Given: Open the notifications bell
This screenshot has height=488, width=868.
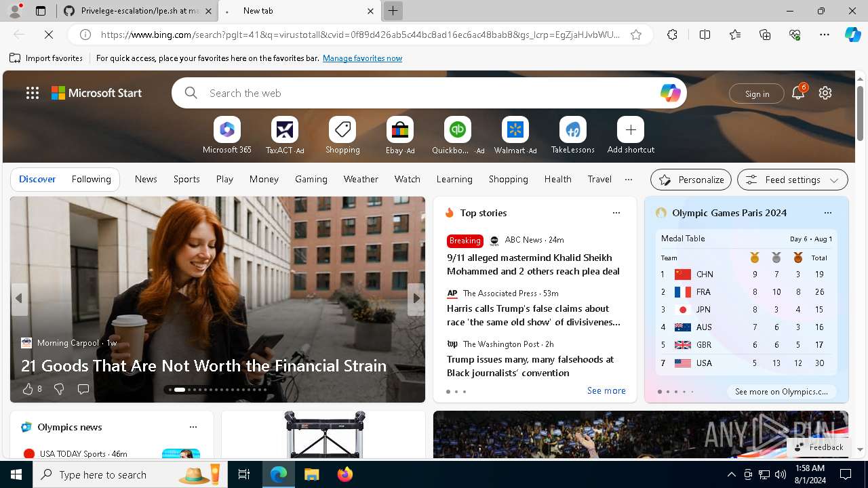Looking at the screenshot, I should tap(798, 93).
